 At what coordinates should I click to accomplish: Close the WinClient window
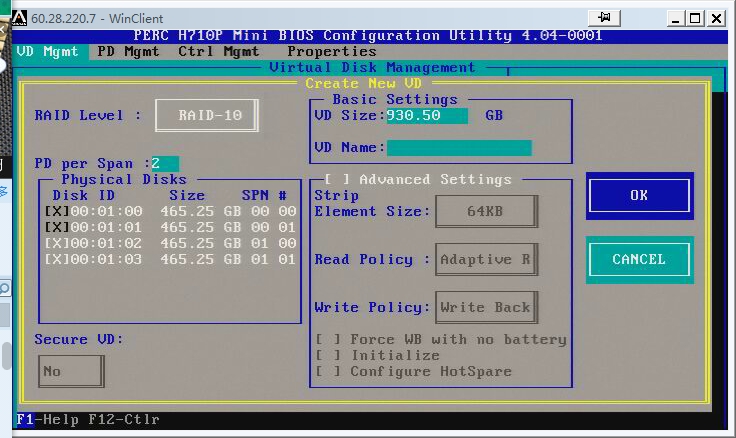[x=716, y=19]
